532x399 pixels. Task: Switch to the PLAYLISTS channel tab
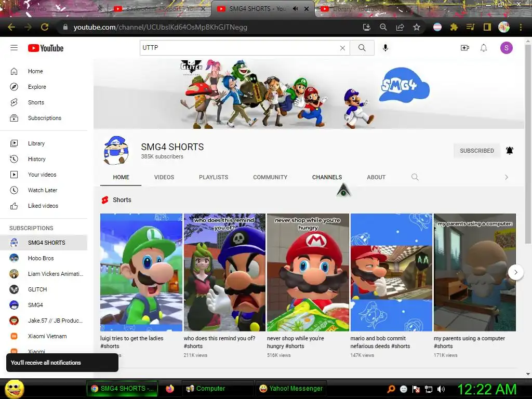click(x=214, y=177)
